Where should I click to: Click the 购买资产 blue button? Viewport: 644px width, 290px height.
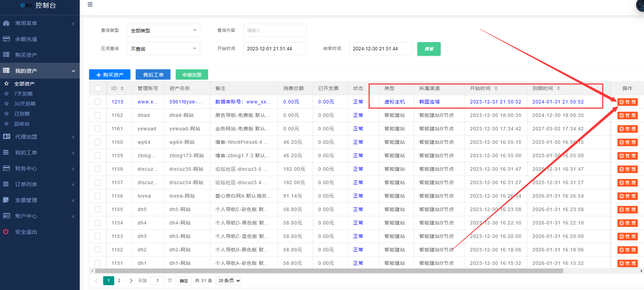point(110,75)
